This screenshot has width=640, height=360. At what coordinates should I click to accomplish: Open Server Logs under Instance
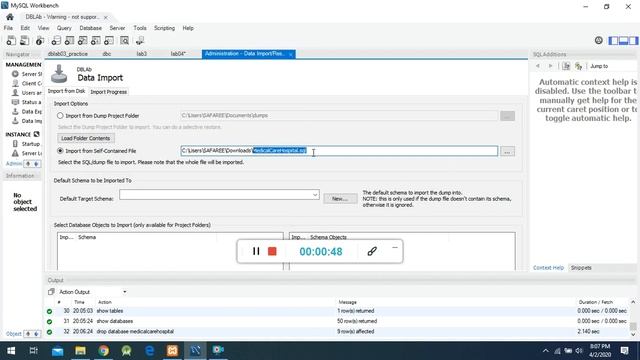[x=27, y=153]
